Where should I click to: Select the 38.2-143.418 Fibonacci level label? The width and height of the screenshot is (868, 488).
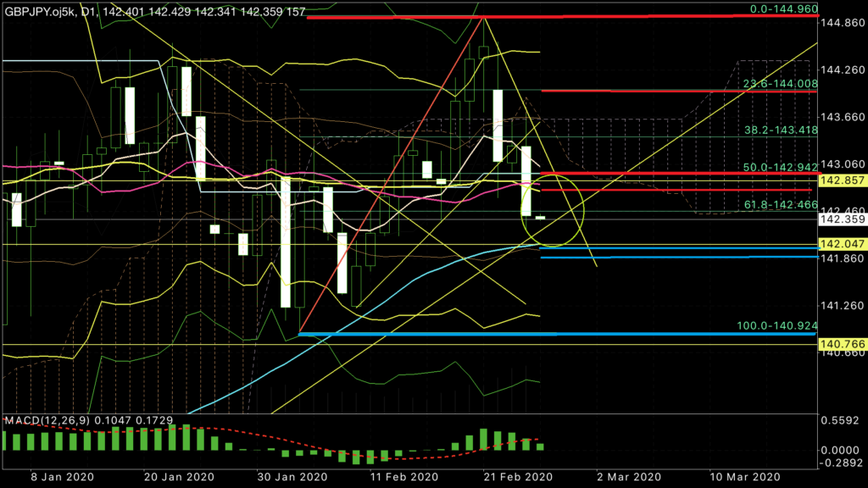(x=781, y=130)
